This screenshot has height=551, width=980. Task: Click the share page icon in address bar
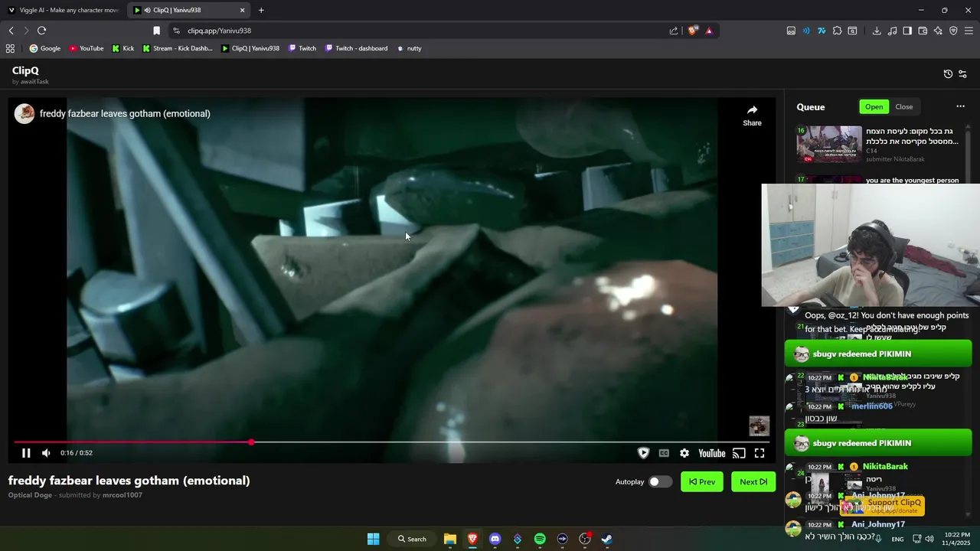[x=674, y=31]
